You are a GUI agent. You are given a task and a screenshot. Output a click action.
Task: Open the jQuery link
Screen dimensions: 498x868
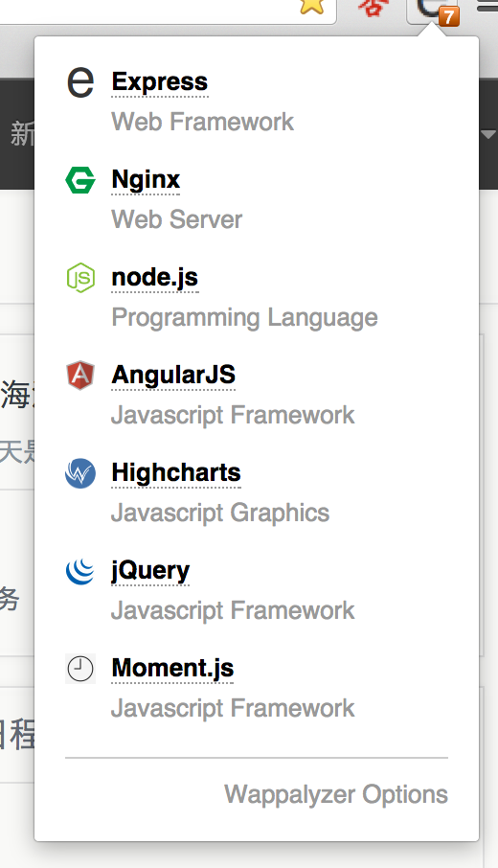150,571
